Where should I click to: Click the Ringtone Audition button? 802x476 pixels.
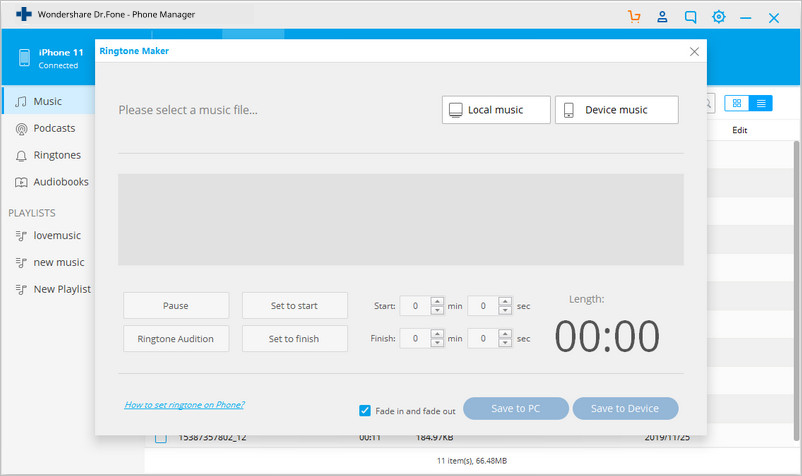pyautogui.click(x=176, y=339)
